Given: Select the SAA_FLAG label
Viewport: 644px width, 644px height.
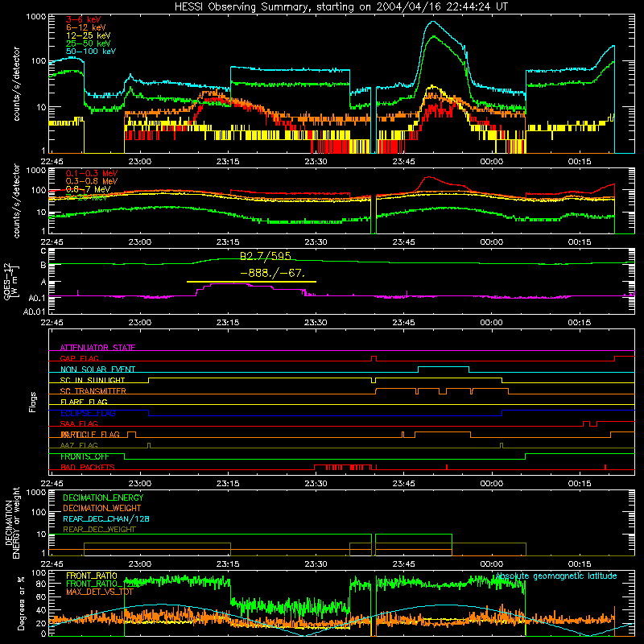Looking at the screenshot, I should (79, 423).
